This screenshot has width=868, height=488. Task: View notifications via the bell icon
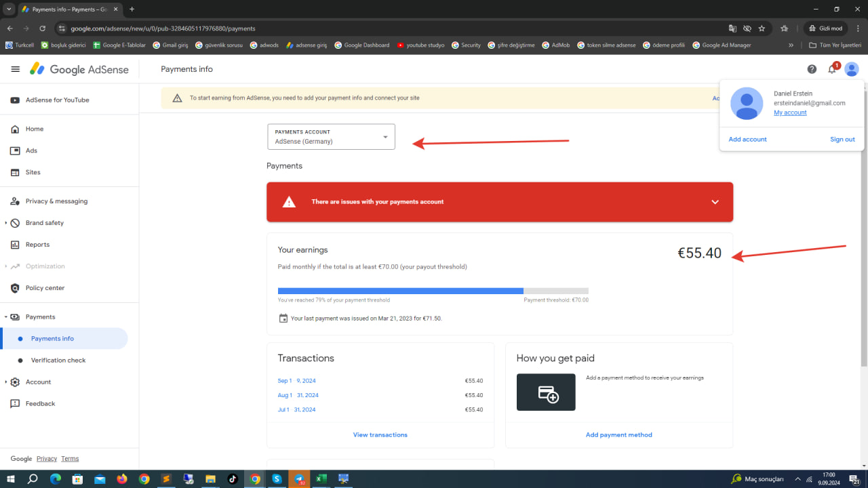832,69
